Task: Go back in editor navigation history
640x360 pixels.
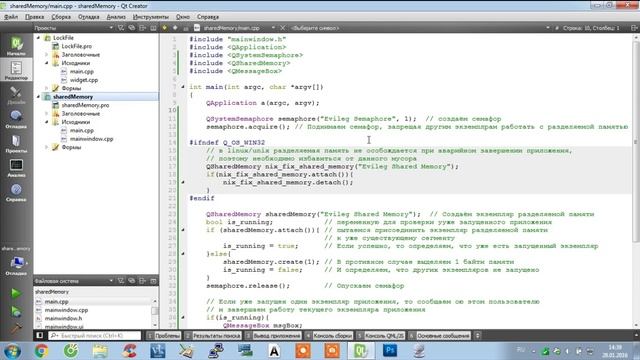Action: [164, 28]
